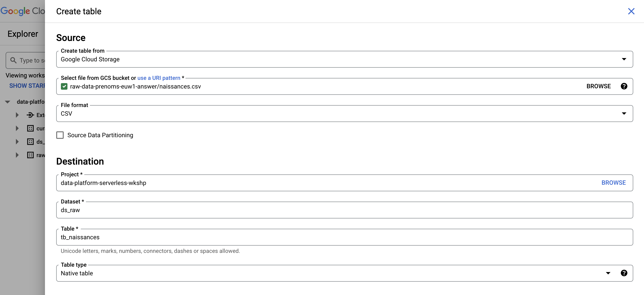Click the Table name input field

[x=344, y=237]
